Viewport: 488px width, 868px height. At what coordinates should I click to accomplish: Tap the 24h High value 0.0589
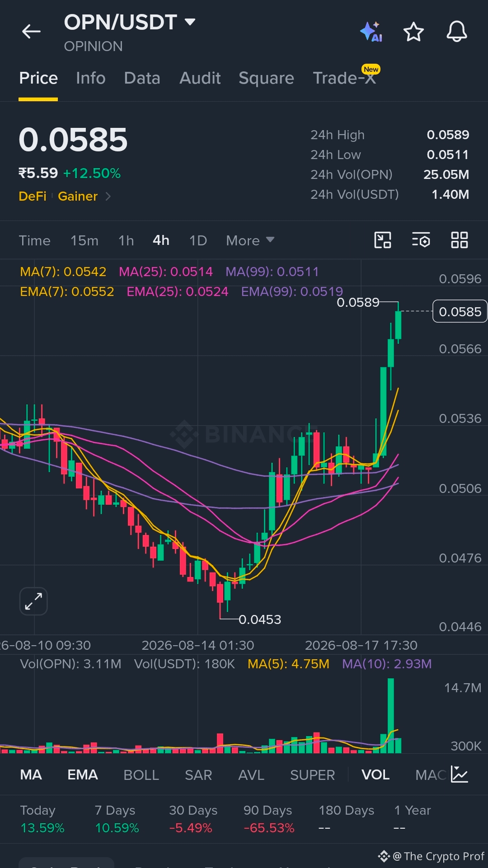tap(448, 135)
